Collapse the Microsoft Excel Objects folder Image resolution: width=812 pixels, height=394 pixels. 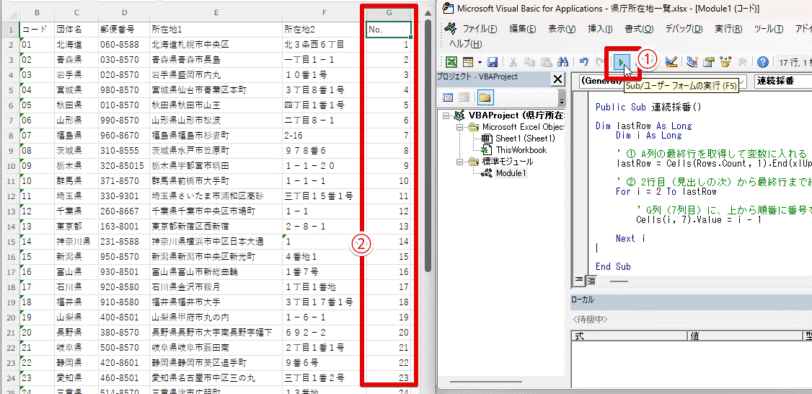point(458,127)
